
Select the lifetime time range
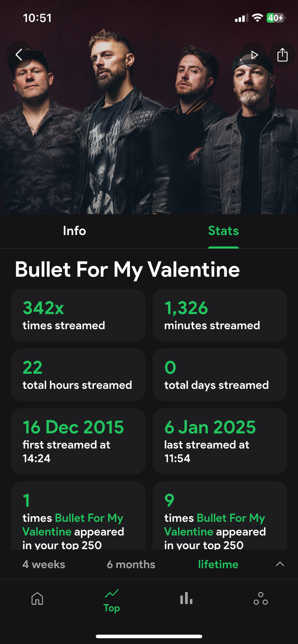pyautogui.click(x=218, y=564)
